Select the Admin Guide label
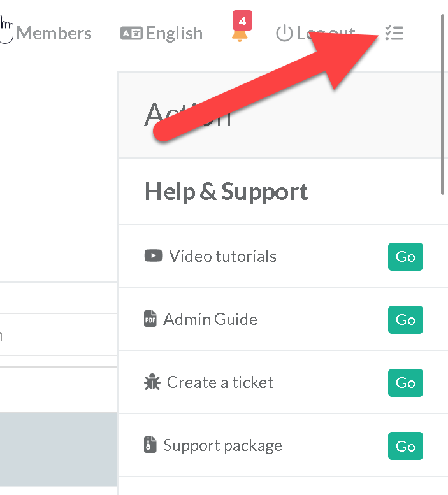Image resolution: width=448 pixels, height=495 pixels. pos(210,319)
